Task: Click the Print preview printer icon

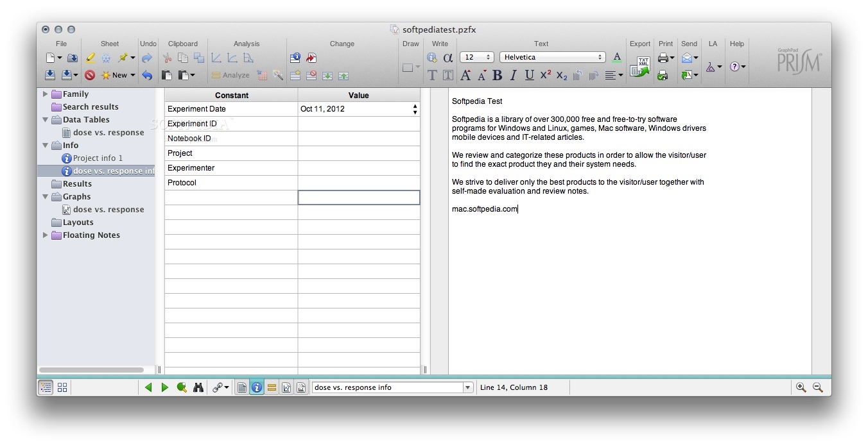Action: 663,75
